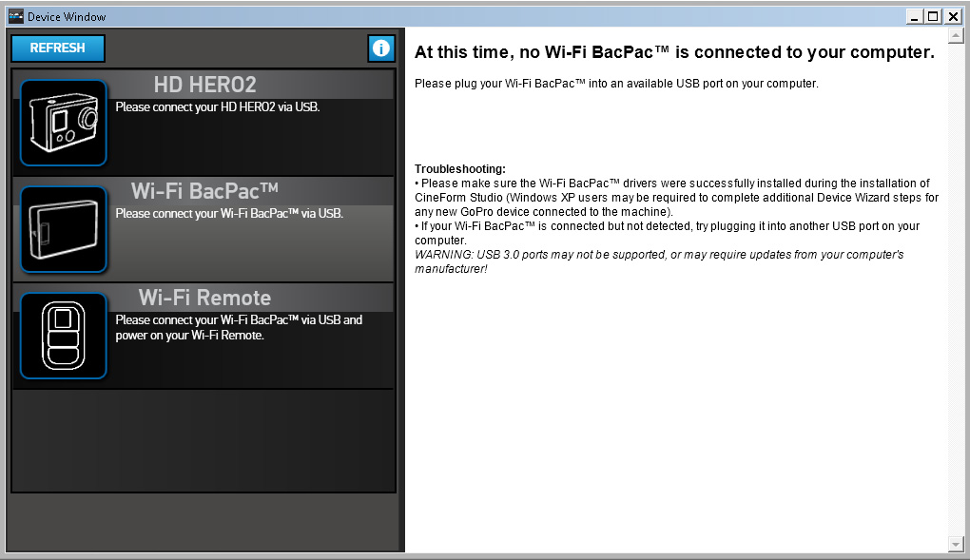This screenshot has width=970, height=560.
Task: Click the Device Window title bar app icon
Action: [x=16, y=17]
